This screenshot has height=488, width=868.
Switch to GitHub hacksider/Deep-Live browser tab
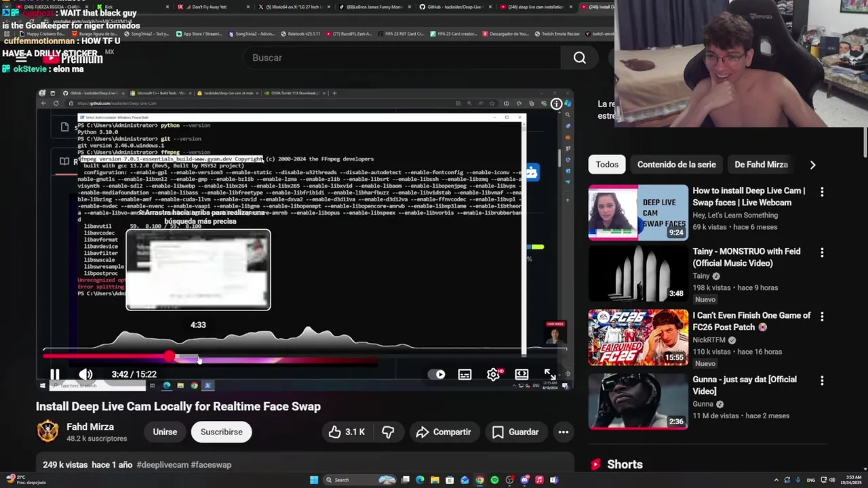coord(454,7)
